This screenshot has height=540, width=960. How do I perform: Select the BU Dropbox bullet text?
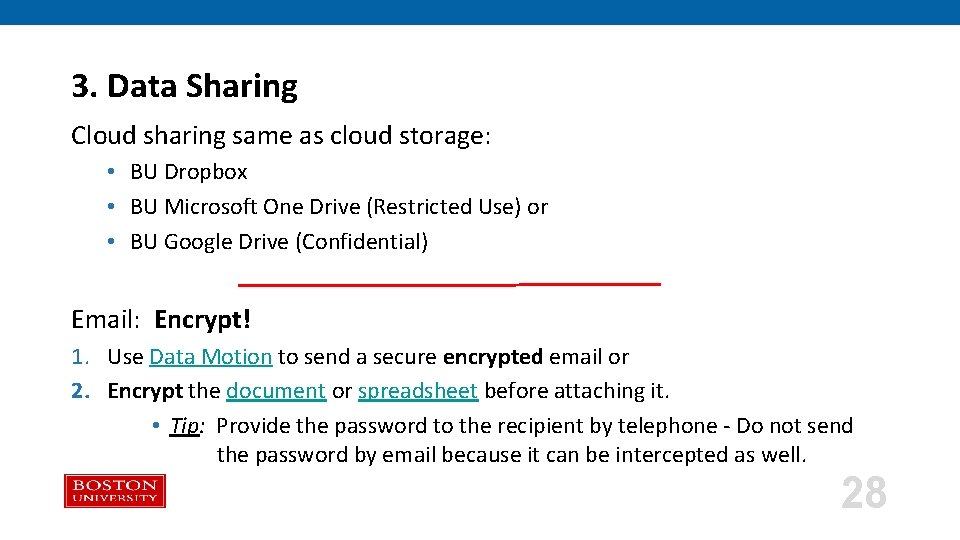189,172
